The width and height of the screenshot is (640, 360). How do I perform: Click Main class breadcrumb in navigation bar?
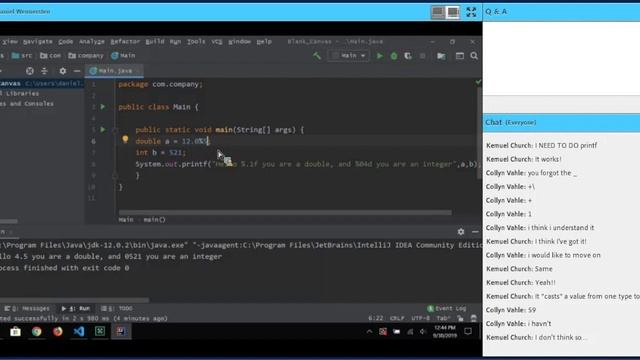pos(123,56)
